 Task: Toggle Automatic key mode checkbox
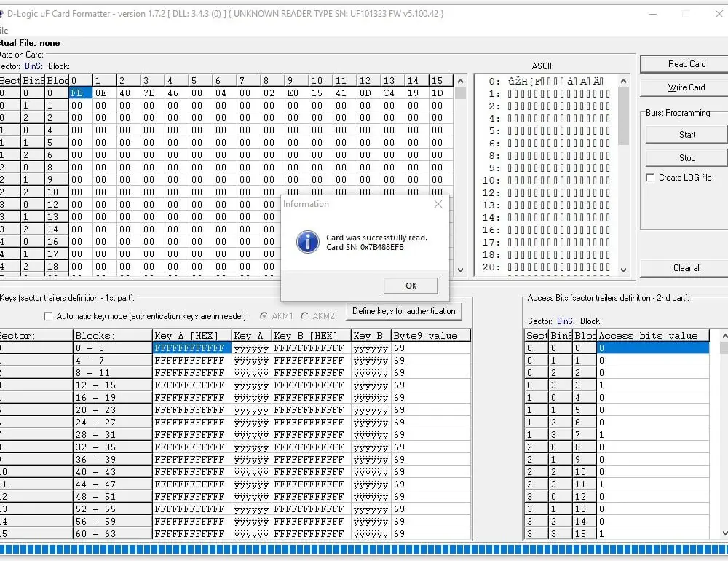pos(48,316)
